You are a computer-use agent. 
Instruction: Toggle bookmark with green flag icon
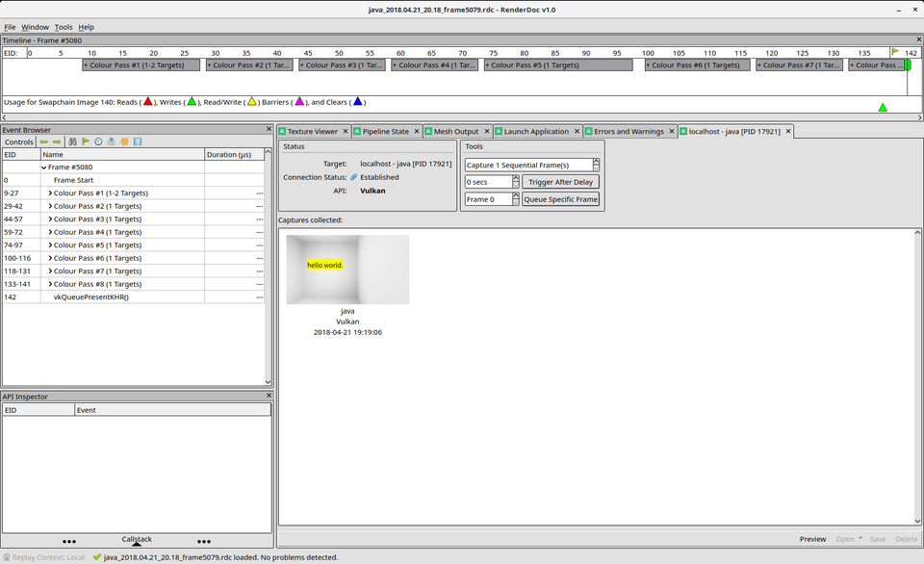tap(86, 141)
